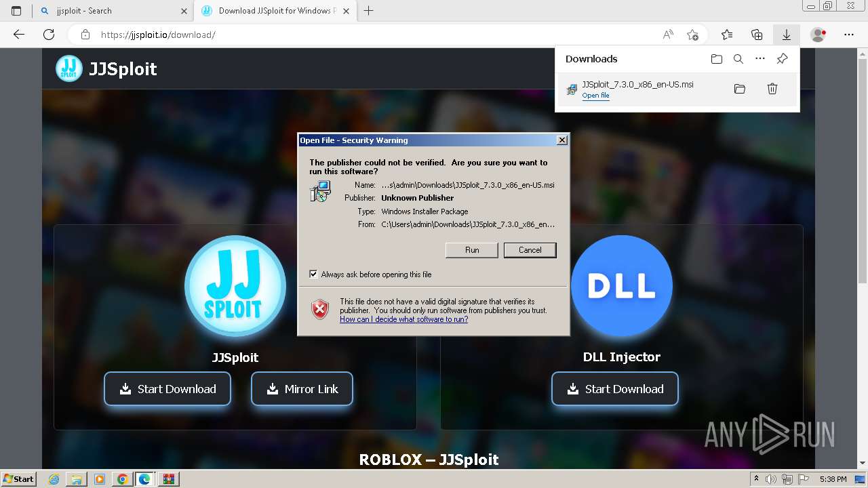868x488 pixels.
Task: Delete JJSploit msi download entry
Action: click(x=772, y=89)
